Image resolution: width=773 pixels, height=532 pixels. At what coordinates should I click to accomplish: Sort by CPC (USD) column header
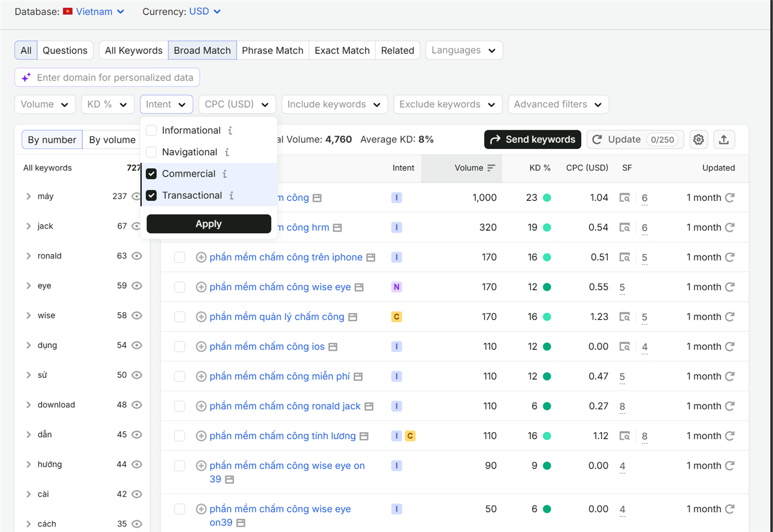tap(587, 168)
